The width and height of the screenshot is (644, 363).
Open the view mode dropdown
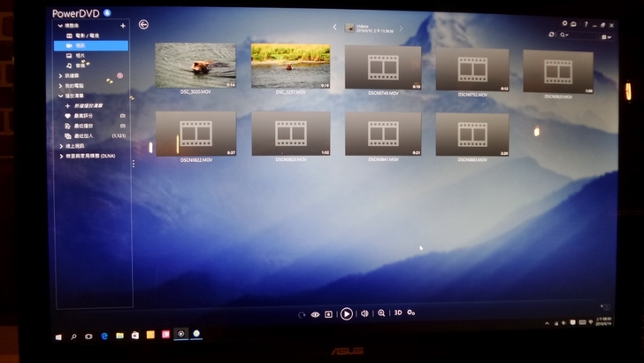[606, 37]
